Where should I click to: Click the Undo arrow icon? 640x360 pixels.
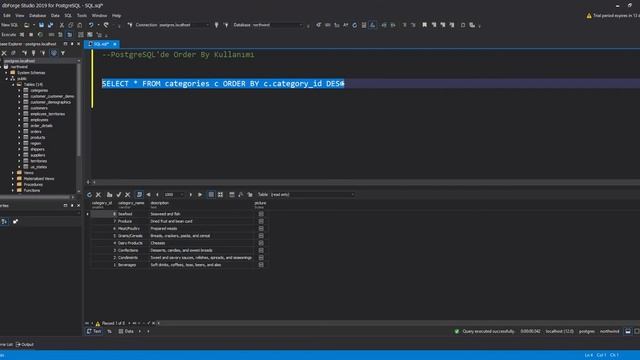tap(91, 25)
